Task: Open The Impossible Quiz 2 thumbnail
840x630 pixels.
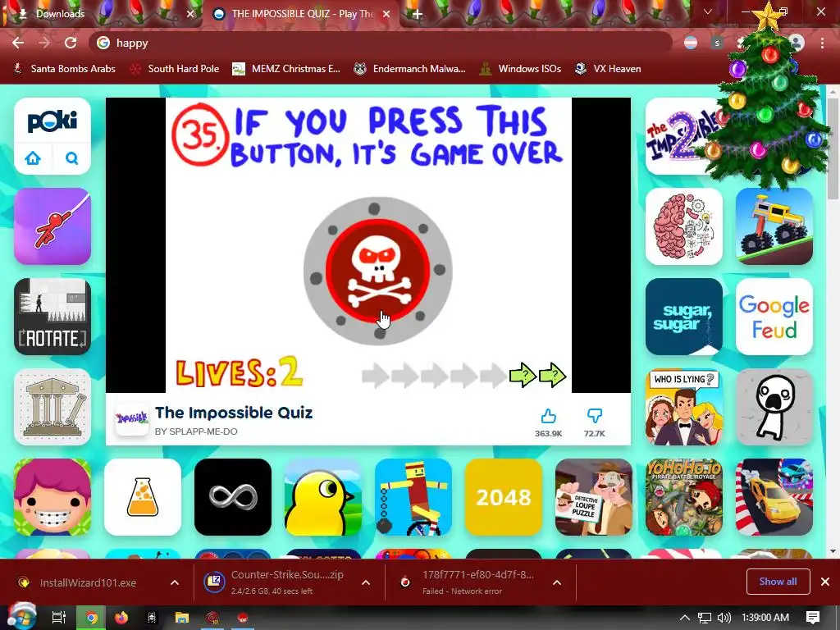Action: coord(680,136)
